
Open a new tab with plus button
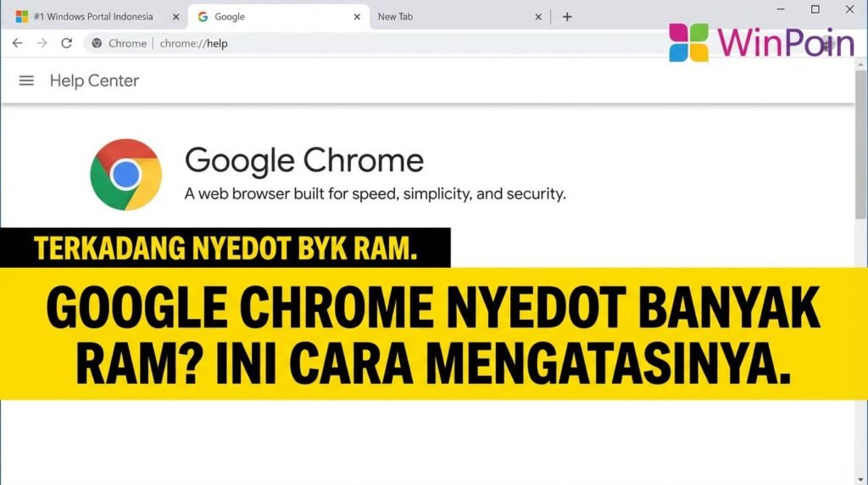pyautogui.click(x=567, y=17)
